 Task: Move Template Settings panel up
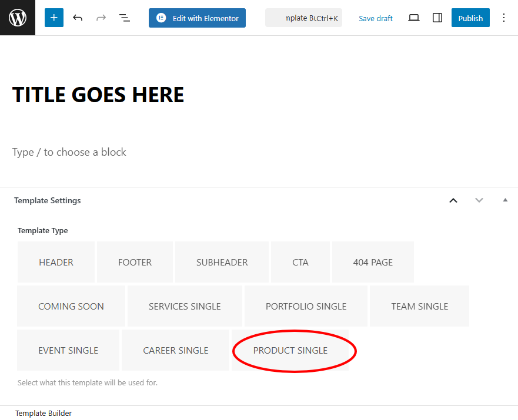[453, 200]
